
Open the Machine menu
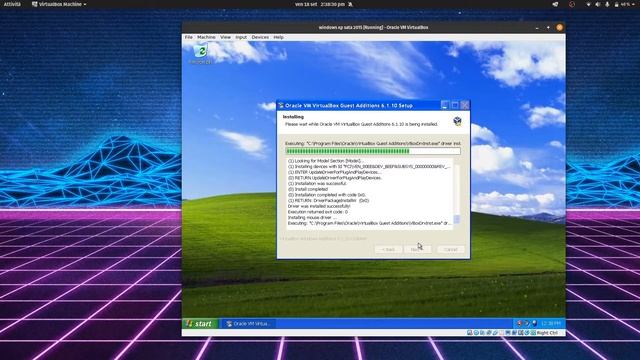point(206,37)
